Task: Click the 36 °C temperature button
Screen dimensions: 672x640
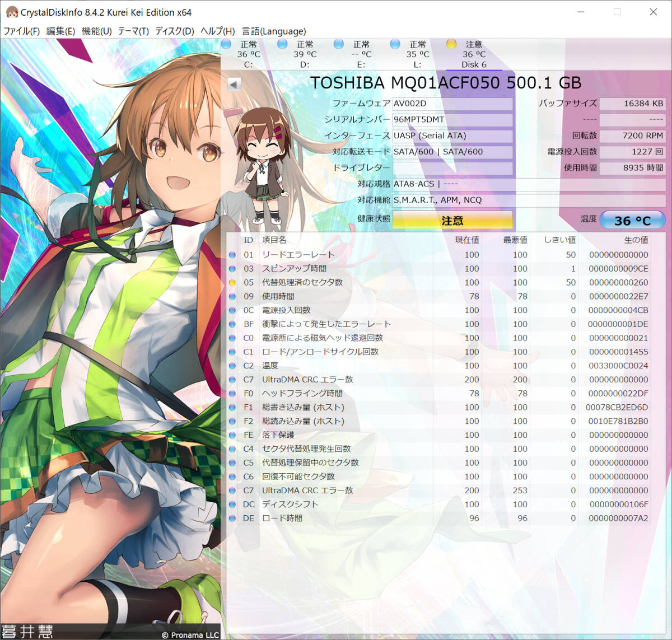Action: tap(632, 221)
